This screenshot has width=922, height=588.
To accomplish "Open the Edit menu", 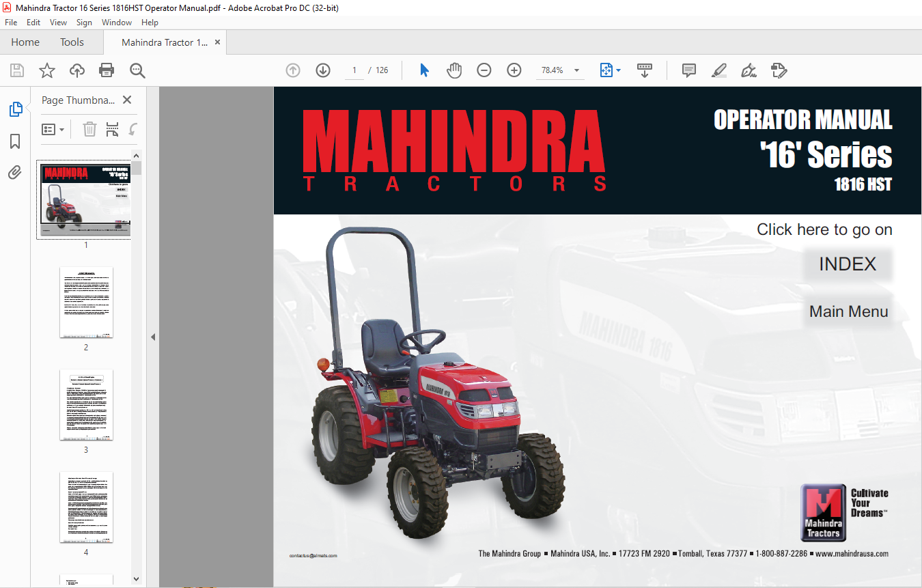I will pos(33,23).
